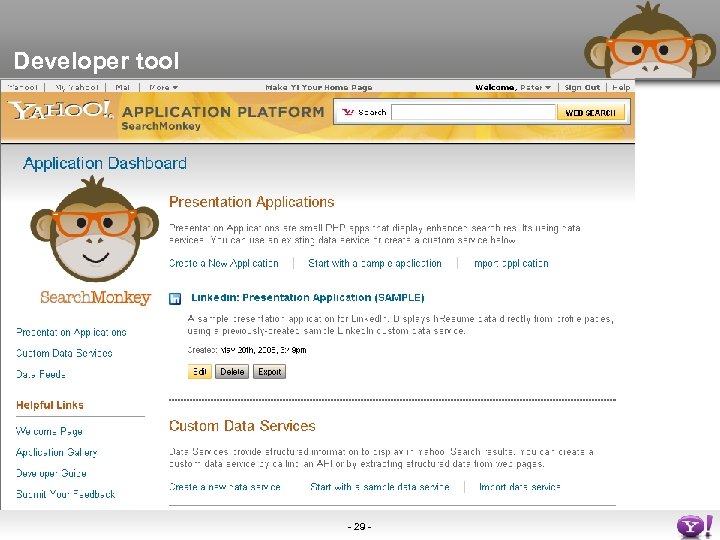Select Data Feeds in the sidebar

pos(41,374)
